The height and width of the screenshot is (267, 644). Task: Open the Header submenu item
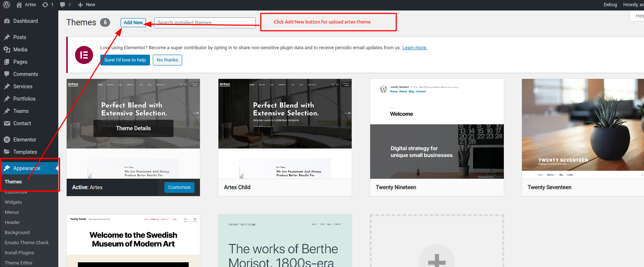pyautogui.click(x=12, y=223)
